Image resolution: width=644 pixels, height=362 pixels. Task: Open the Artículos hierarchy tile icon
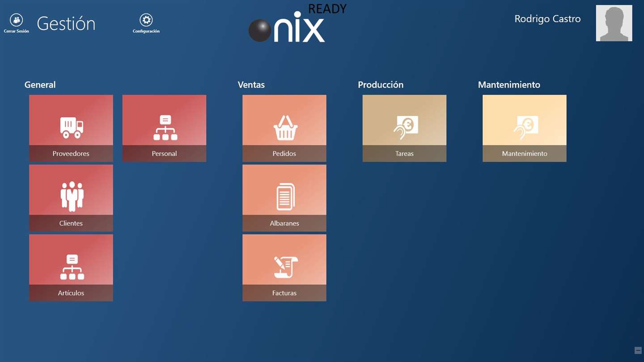(72, 267)
